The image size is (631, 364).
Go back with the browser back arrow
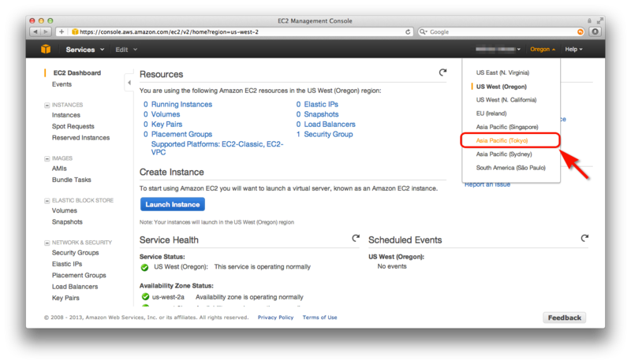click(x=35, y=32)
